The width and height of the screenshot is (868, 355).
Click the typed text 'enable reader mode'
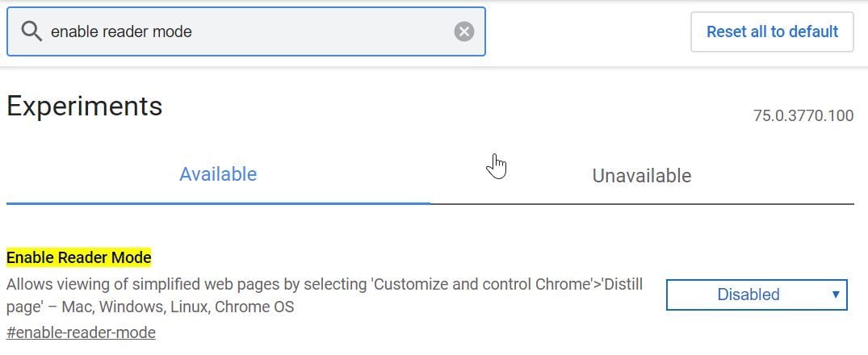(121, 31)
